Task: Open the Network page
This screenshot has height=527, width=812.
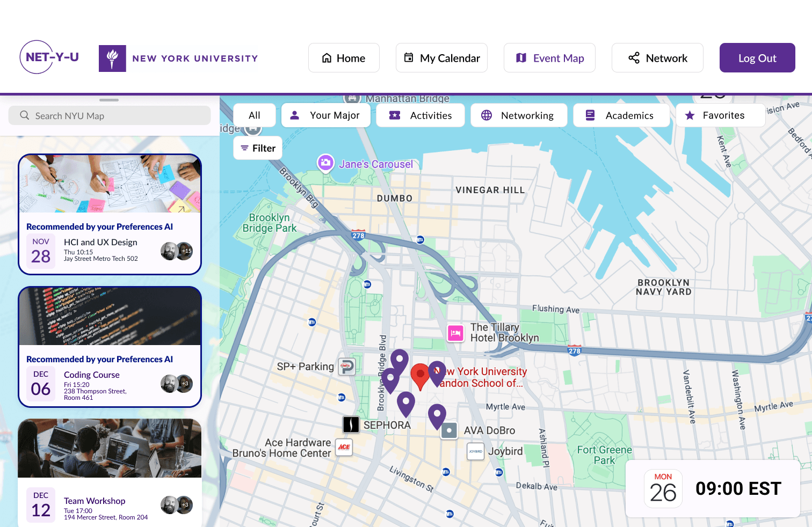Action: [x=657, y=58]
